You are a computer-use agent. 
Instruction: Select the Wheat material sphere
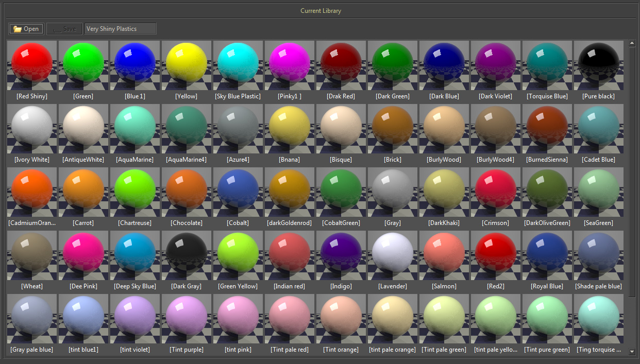coord(32,255)
